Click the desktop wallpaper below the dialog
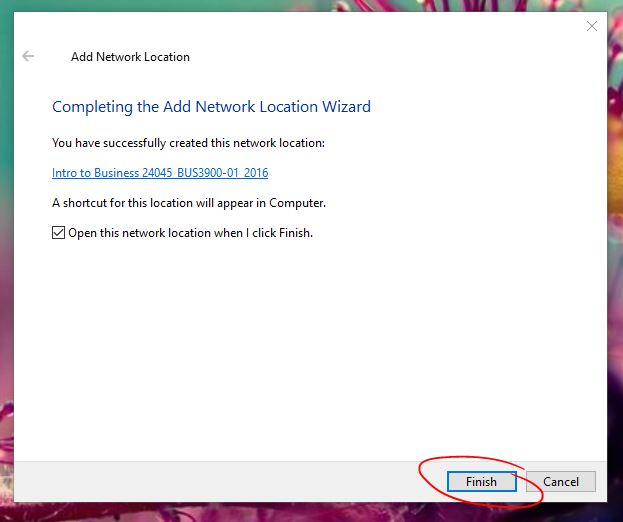 pyautogui.click(x=300, y=512)
